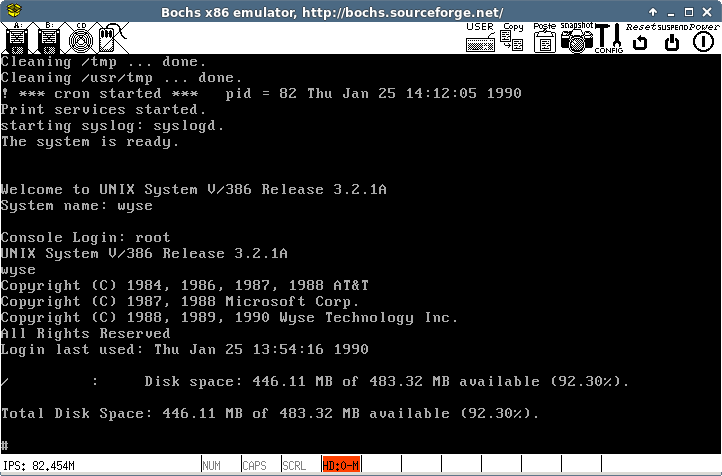Click the 'The system is ready.' line
Screen dimensions: 722x476
[90, 142]
